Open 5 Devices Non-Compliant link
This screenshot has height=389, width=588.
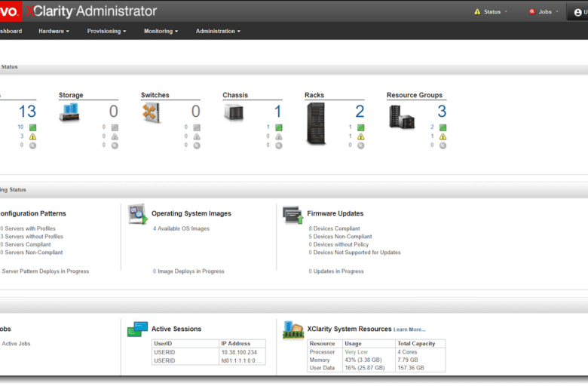(x=340, y=236)
